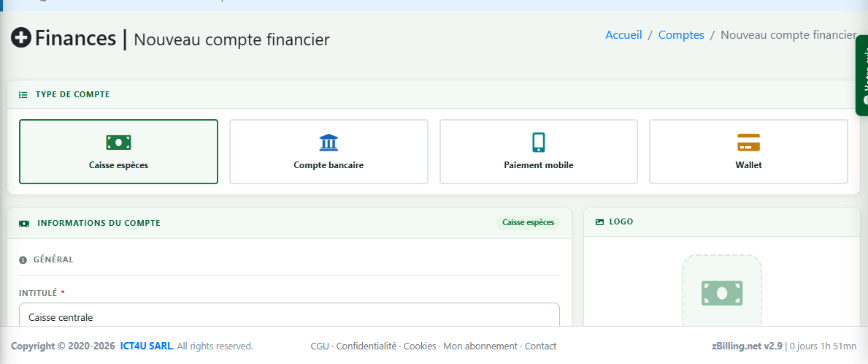Viewport: 868px width, 364px height.
Task: Open the green side tab on right edge
Action: (862, 75)
